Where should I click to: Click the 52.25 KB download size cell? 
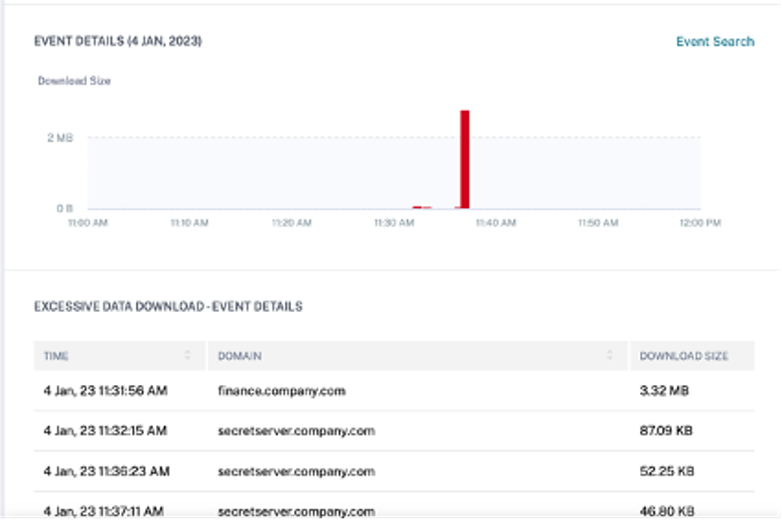click(x=667, y=471)
